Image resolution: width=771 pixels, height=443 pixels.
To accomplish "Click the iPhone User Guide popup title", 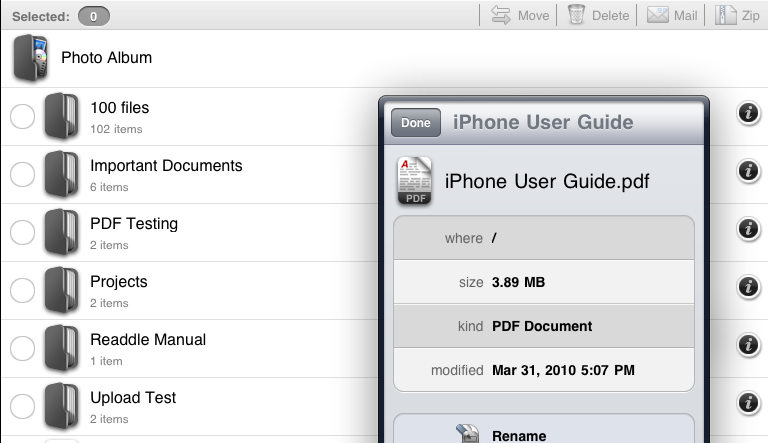I will [543, 122].
